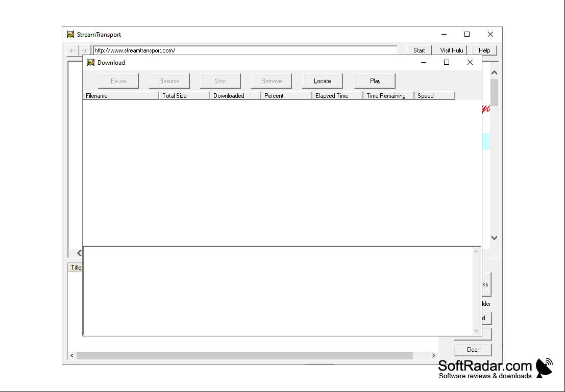Click the Pause button in Download window
Viewport: 565px width, 392px height.
tap(118, 81)
